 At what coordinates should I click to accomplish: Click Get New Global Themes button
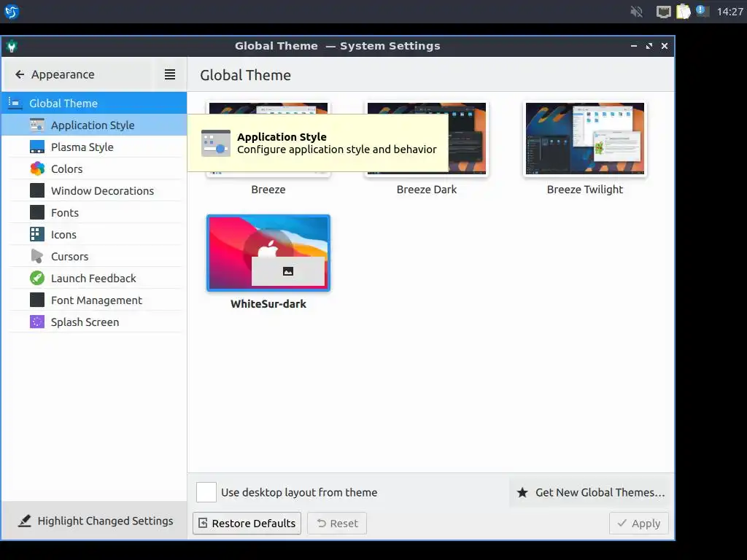(x=591, y=492)
